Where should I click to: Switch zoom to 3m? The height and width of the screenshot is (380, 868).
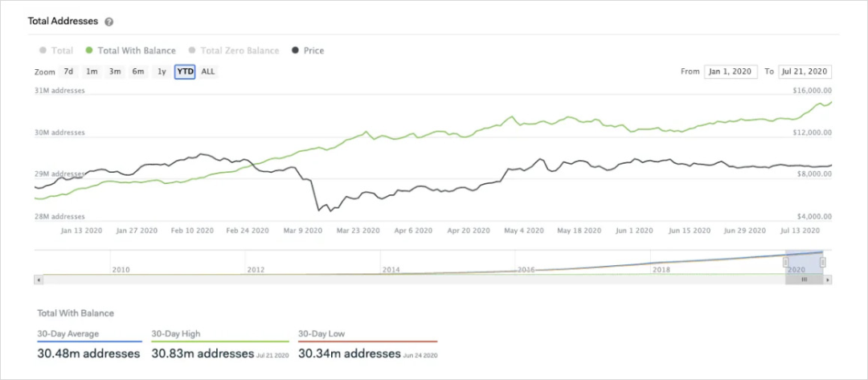[115, 72]
